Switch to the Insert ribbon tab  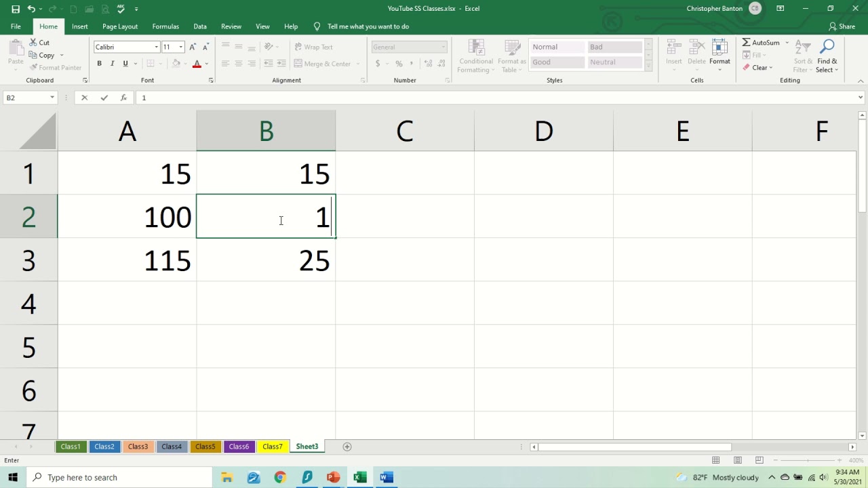click(x=80, y=26)
